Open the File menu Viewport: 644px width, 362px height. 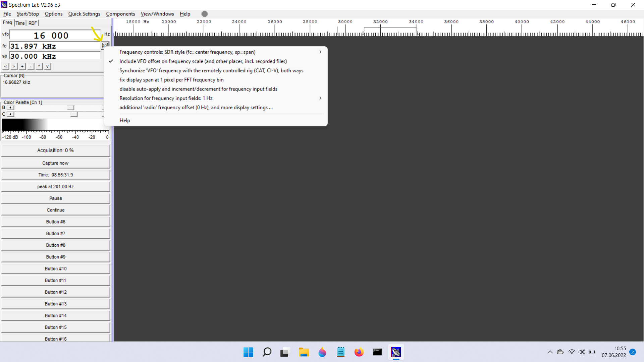coord(7,14)
